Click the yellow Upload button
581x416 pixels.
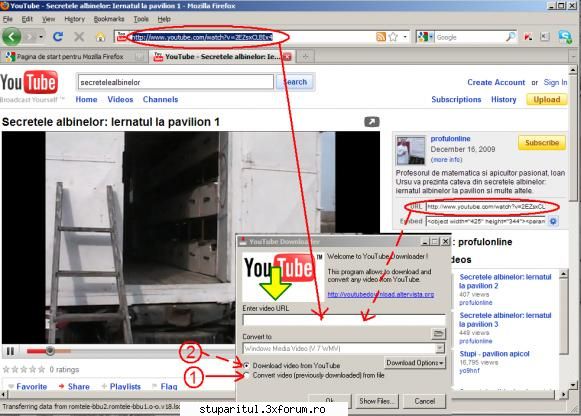coord(547,99)
